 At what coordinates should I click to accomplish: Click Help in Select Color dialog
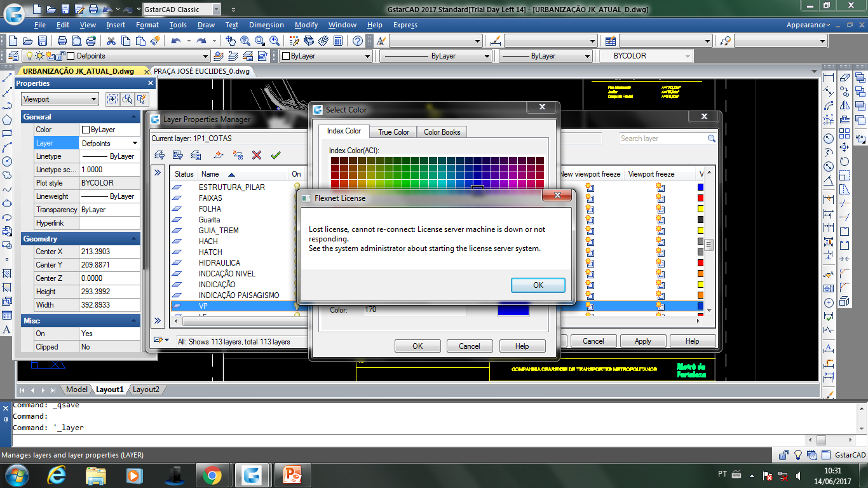tap(522, 346)
